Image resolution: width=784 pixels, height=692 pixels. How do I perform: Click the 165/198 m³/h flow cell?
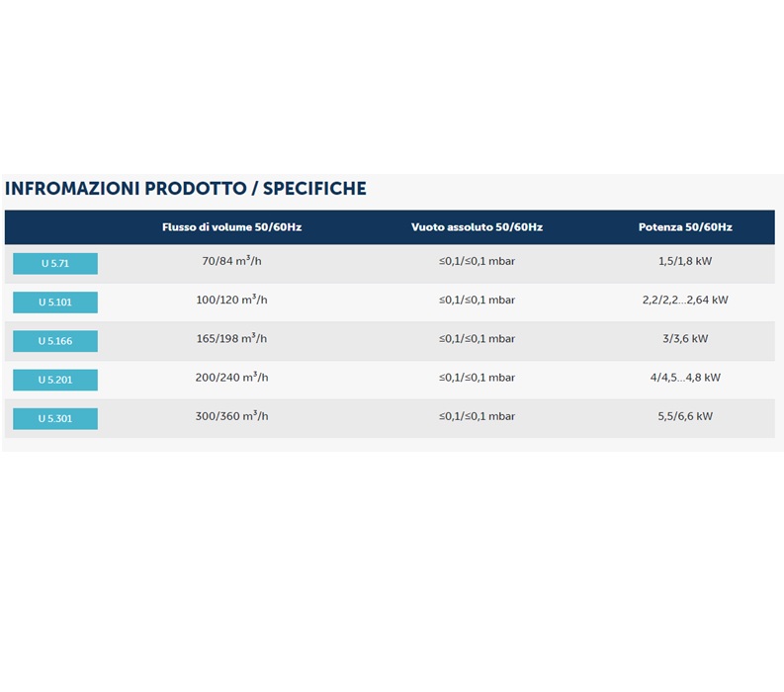pyautogui.click(x=231, y=338)
